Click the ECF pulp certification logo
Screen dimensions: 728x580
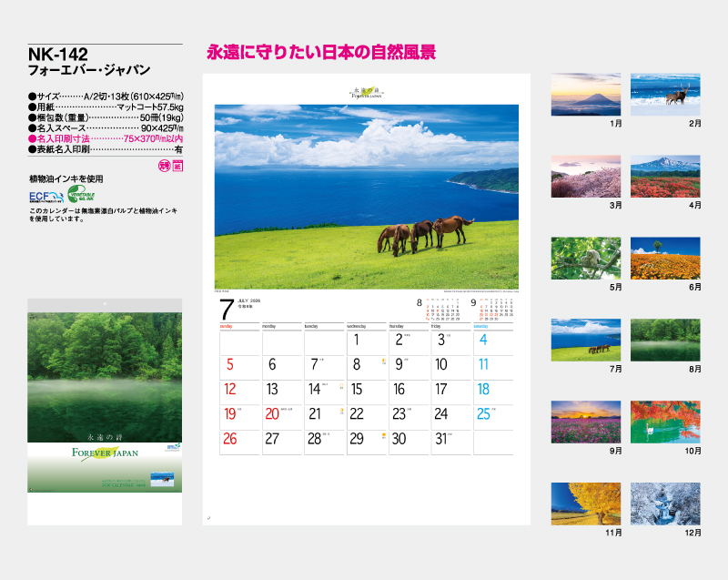pyautogui.click(x=46, y=197)
